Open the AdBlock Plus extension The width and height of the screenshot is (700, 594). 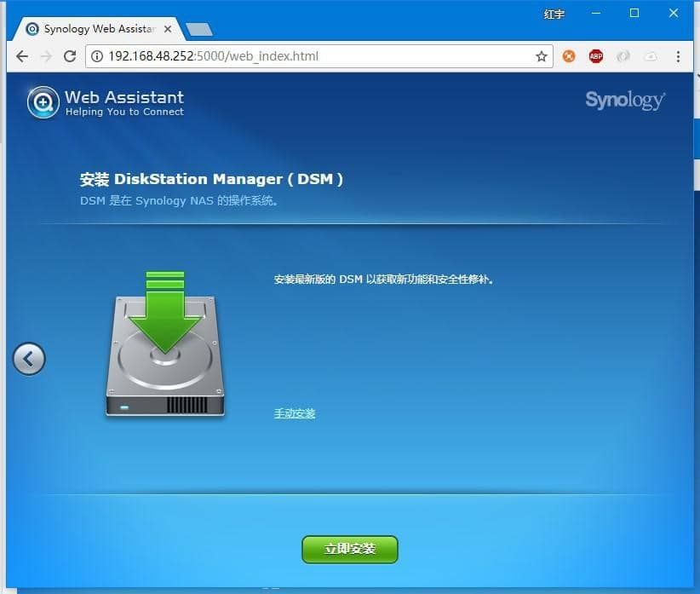(x=596, y=56)
